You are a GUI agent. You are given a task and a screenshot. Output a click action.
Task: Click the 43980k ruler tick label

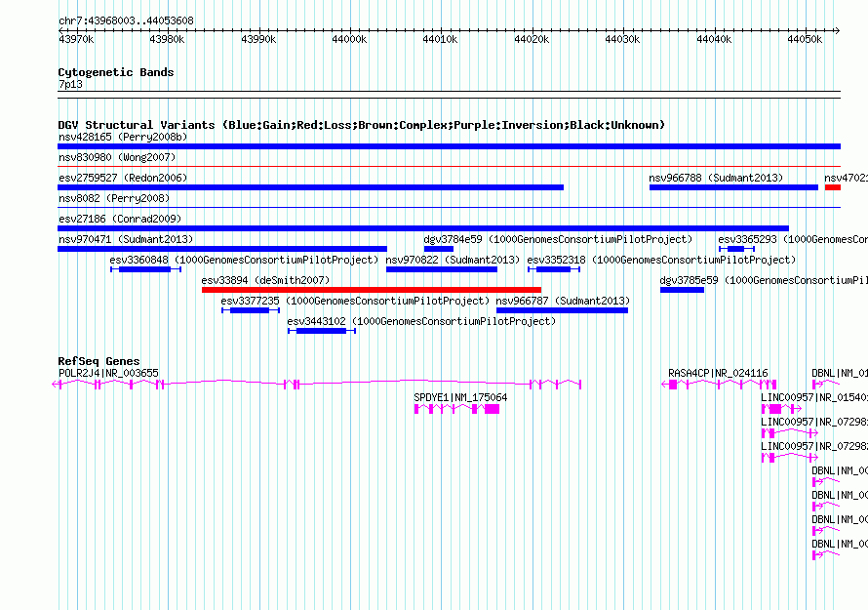point(167,40)
